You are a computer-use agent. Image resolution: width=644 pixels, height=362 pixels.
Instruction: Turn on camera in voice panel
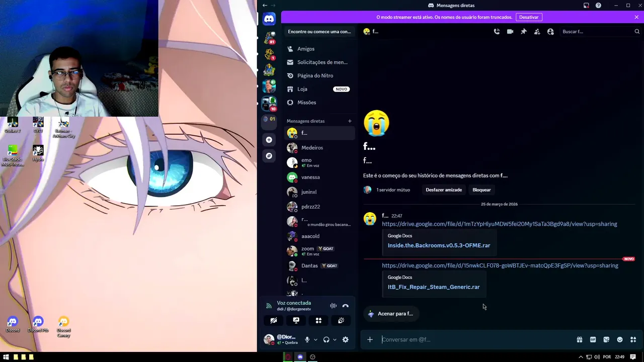click(274, 320)
